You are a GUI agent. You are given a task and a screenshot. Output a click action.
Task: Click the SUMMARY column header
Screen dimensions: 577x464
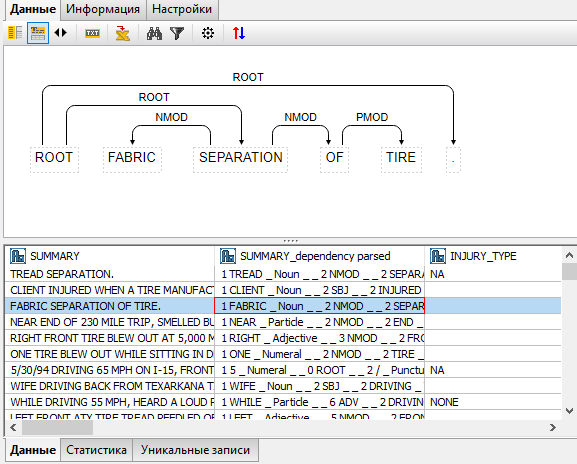pyautogui.click(x=110, y=256)
